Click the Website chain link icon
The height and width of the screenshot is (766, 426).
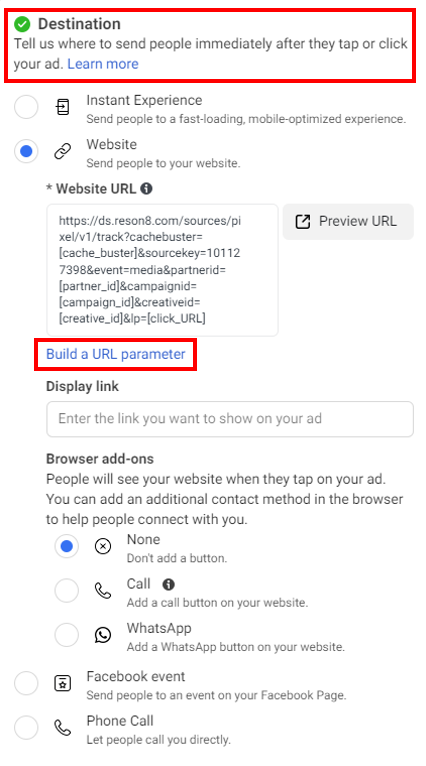tap(63, 151)
